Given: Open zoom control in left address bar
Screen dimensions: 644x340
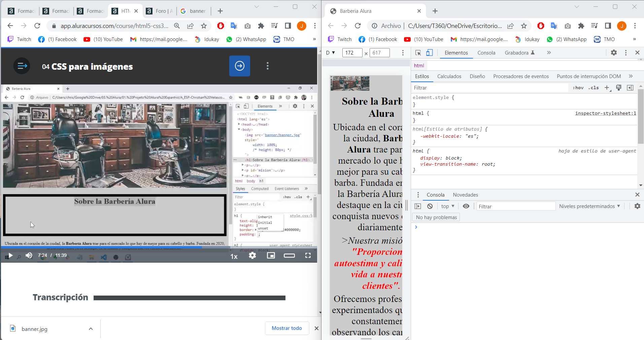Looking at the screenshot, I should 177,26.
